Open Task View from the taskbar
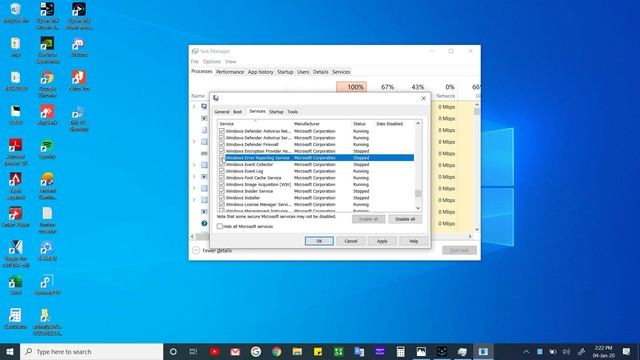 click(x=193, y=351)
